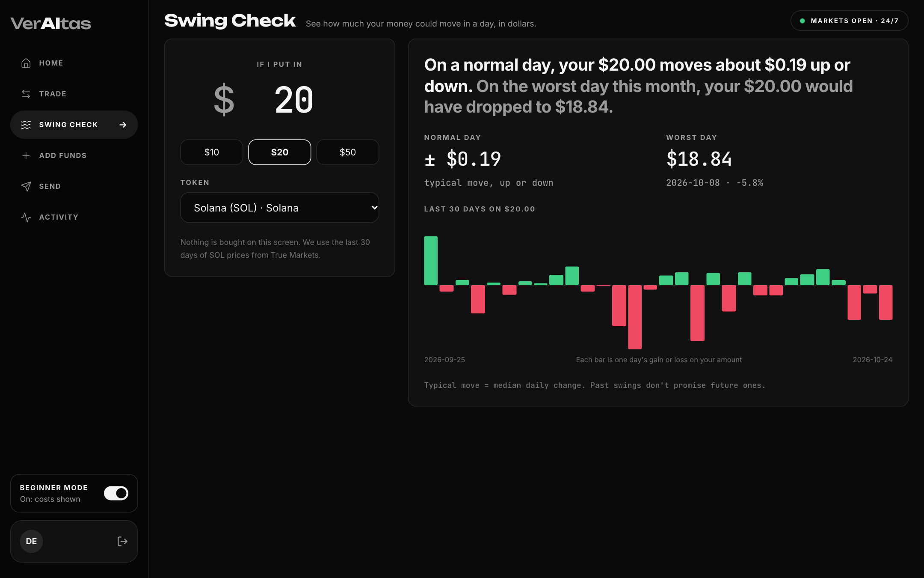Open the Trade menu item
The image size is (924, 578).
(74, 94)
